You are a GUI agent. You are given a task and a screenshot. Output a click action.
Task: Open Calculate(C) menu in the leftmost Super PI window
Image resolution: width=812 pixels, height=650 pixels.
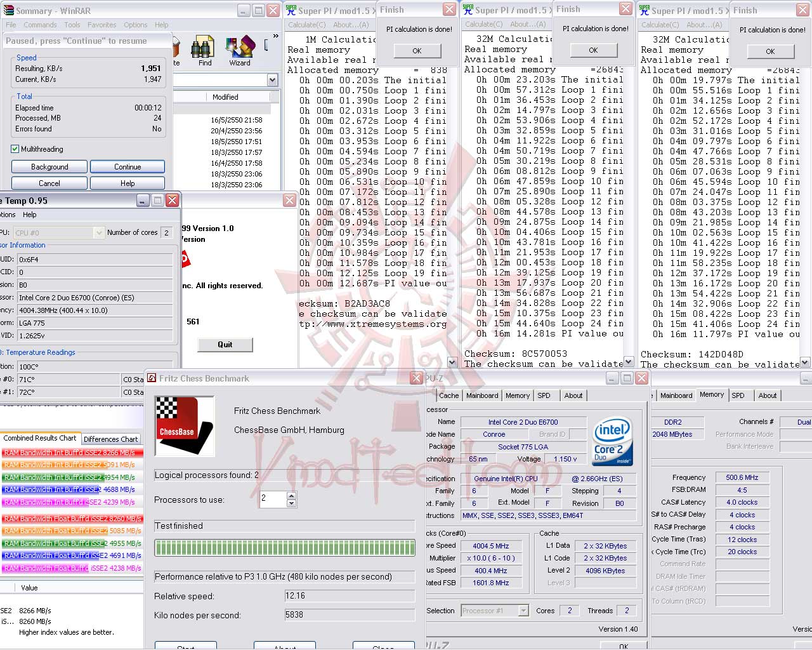point(307,25)
